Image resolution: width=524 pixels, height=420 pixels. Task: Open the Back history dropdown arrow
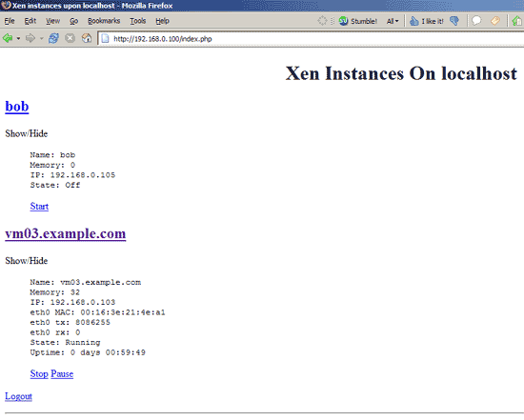coord(18,39)
